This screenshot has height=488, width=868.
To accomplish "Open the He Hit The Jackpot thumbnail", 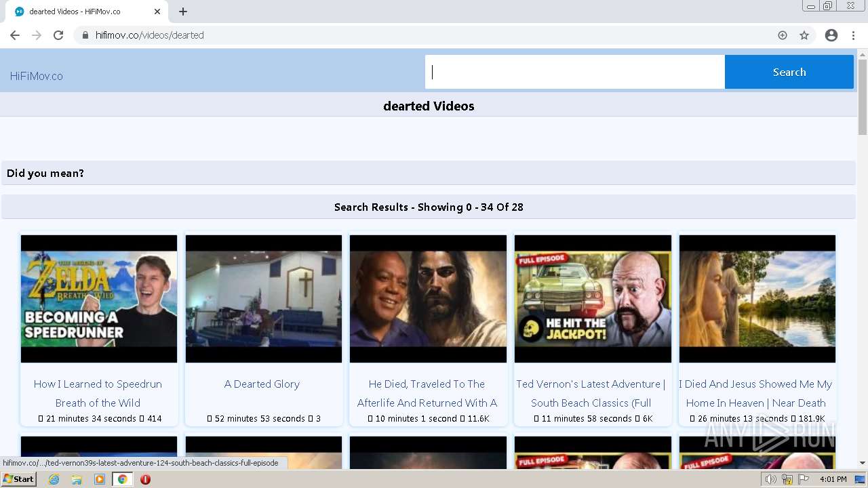I will click(x=593, y=299).
